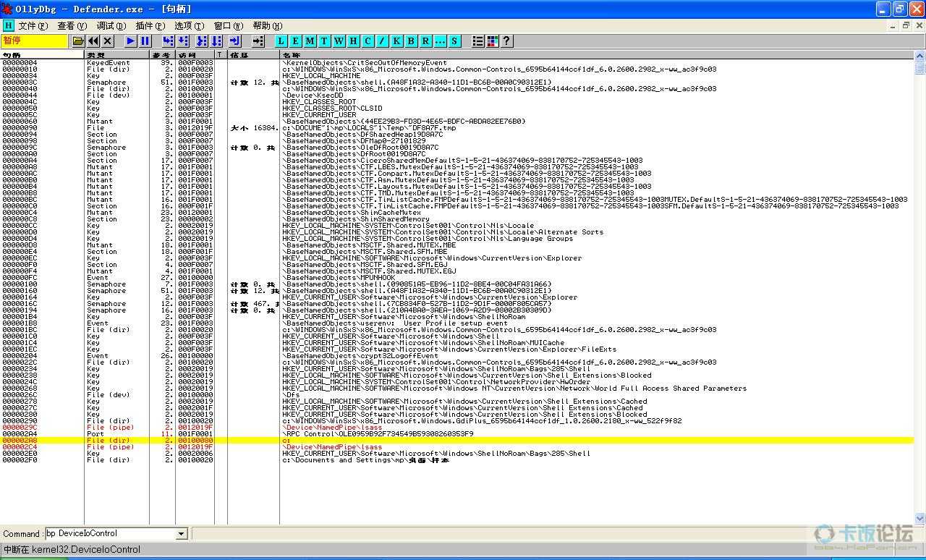926x560 pixels.
Task: Show References via R button
Action: click(x=425, y=41)
